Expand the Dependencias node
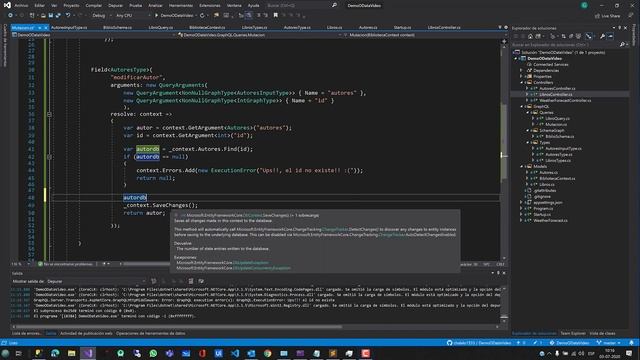This screenshot has height=360, width=640. [521, 70]
